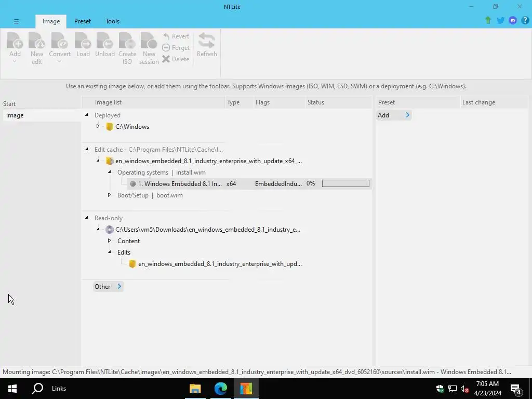The height and width of the screenshot is (399, 532).
Task: Open the Help question mark icon
Action: tap(525, 20)
